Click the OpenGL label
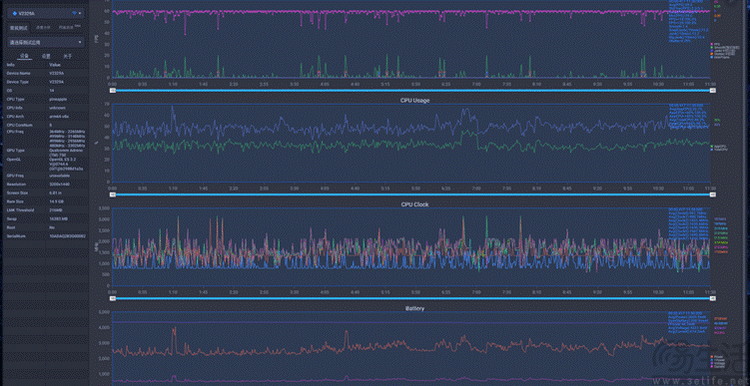This screenshot has width=750, height=386. 13,158
